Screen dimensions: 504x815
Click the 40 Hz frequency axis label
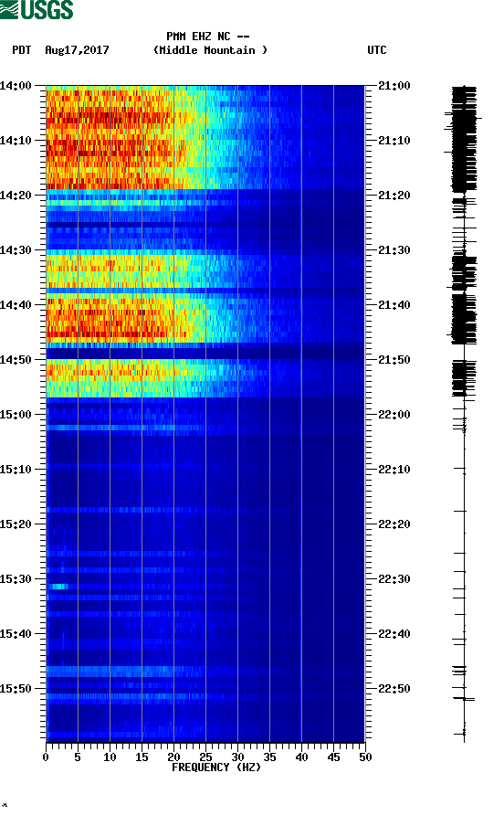(x=301, y=757)
